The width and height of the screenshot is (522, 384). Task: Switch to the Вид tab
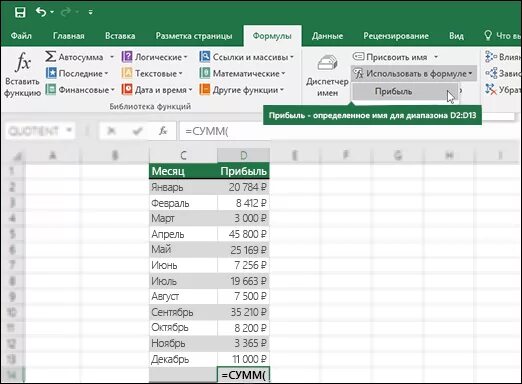pos(456,36)
